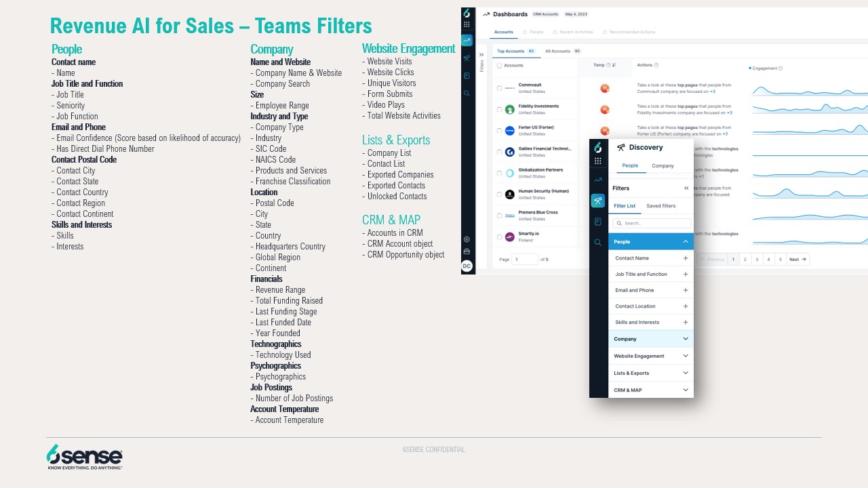Select the Company tab in Discovery

click(663, 166)
